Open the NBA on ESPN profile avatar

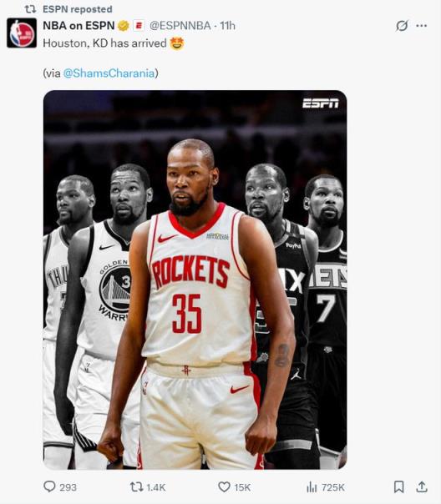click(22, 33)
